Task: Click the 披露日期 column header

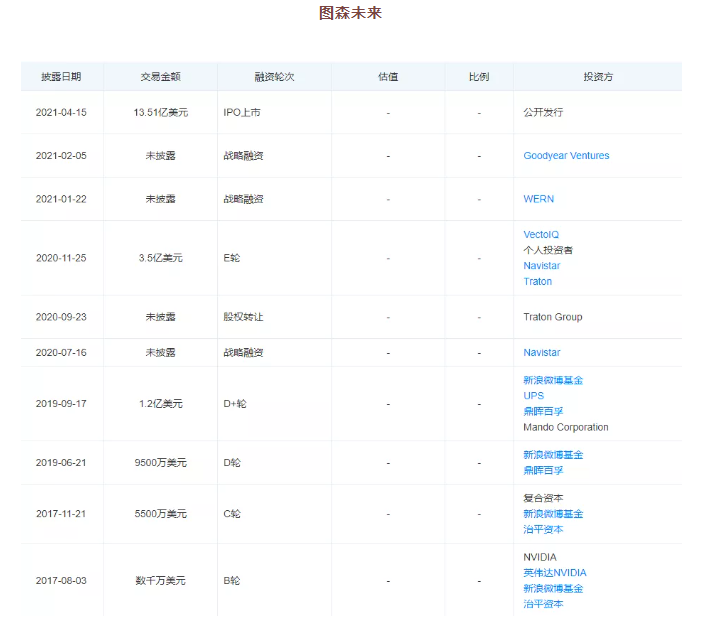Action: 61,77
